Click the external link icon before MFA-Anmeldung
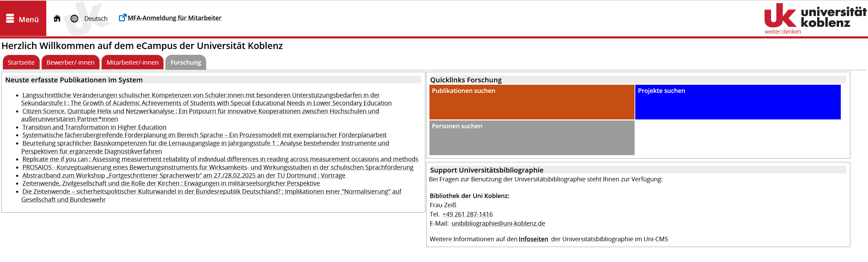 point(122,18)
